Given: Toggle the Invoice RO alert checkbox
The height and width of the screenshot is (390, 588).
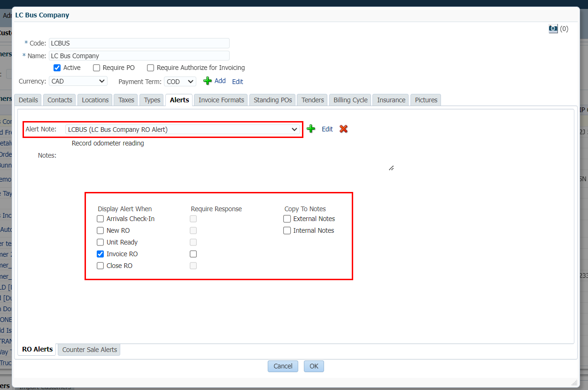Looking at the screenshot, I should click(100, 254).
